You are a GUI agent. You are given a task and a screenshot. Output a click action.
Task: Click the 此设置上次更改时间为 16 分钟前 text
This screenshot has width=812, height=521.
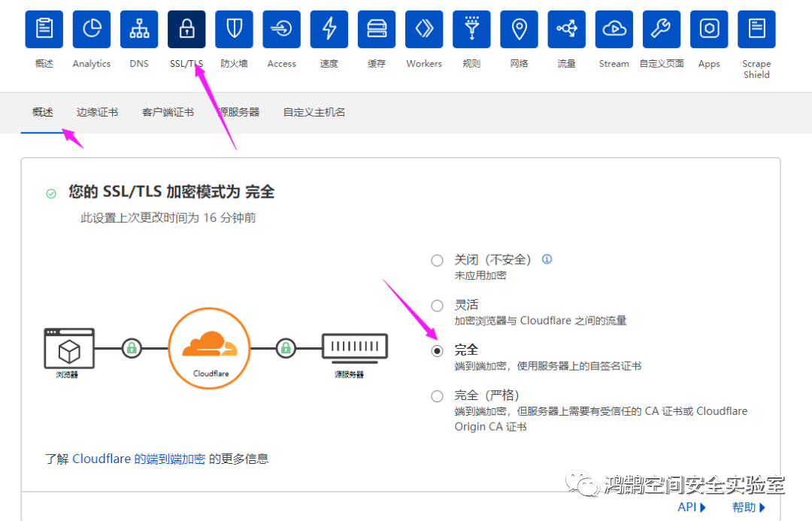click(x=168, y=217)
